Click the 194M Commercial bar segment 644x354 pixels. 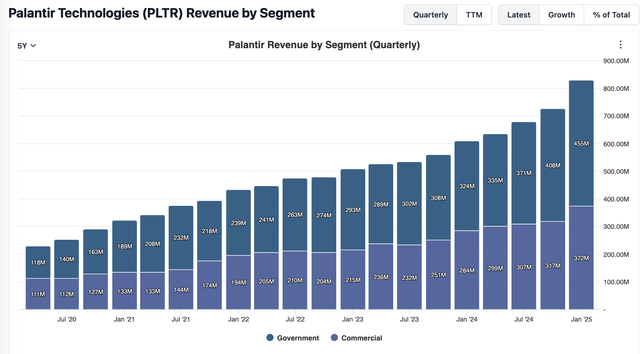click(x=238, y=282)
